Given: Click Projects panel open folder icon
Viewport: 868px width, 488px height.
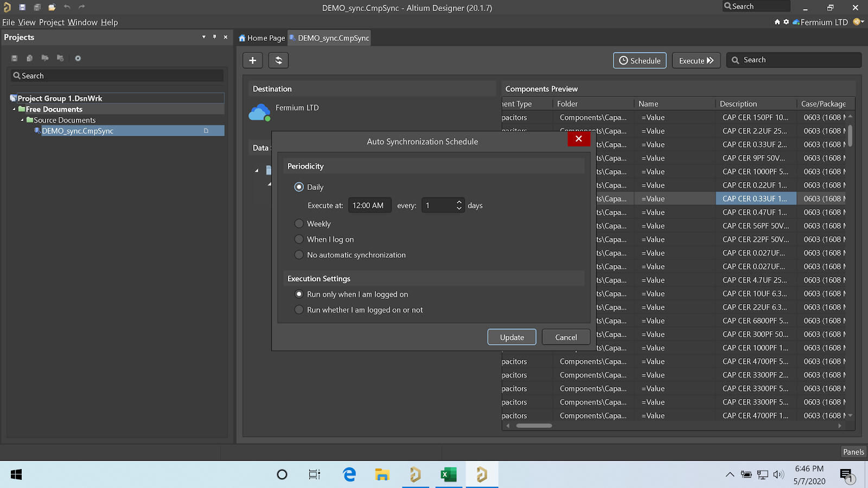Looking at the screenshot, I should 45,58.
